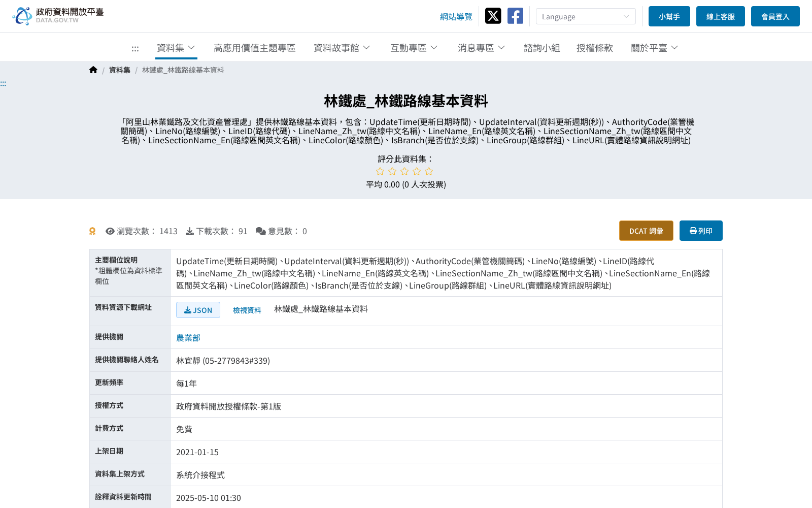812x508 pixels.
Task: Click the download-count icon
Action: (x=190, y=231)
